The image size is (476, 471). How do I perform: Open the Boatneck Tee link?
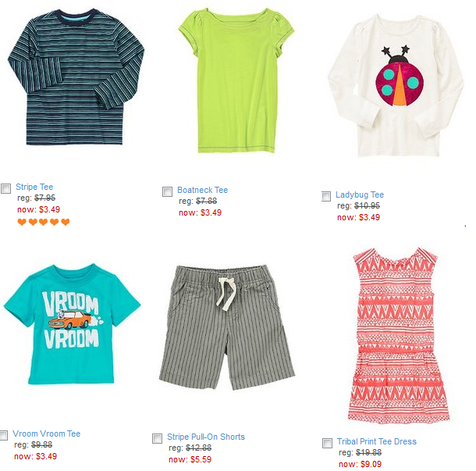[202, 191]
